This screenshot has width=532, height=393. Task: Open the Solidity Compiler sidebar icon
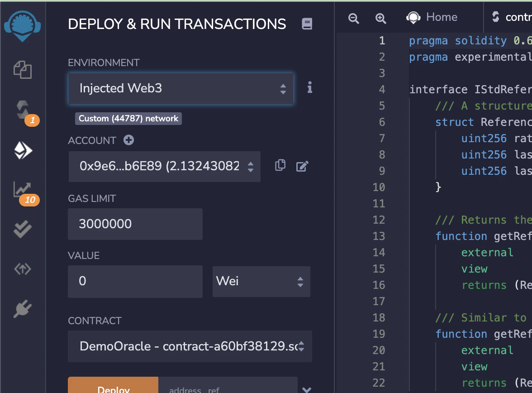click(x=23, y=110)
